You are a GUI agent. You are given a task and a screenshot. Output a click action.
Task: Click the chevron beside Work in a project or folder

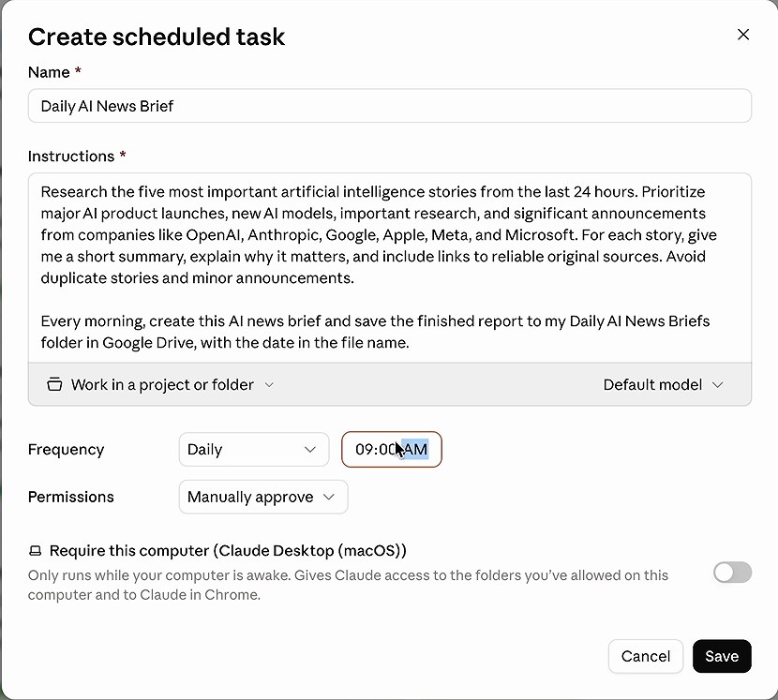pyautogui.click(x=269, y=385)
